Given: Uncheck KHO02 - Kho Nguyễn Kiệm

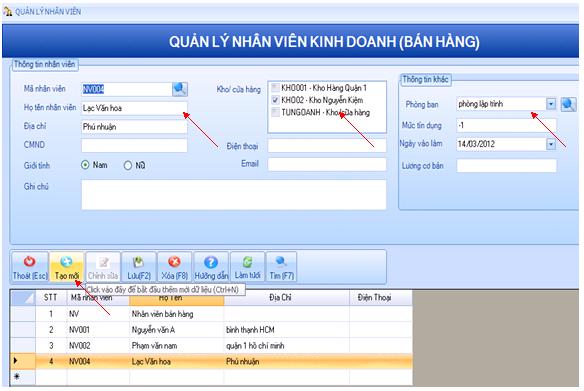Looking at the screenshot, I should click(x=275, y=100).
